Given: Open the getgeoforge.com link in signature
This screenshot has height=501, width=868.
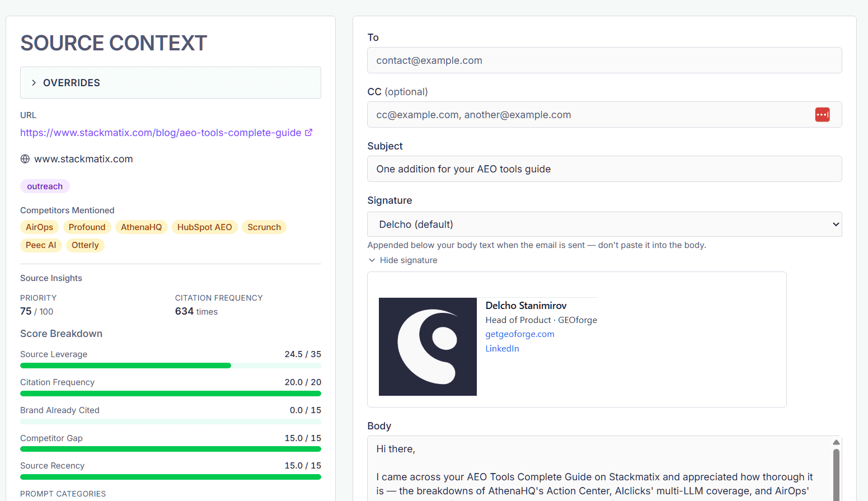Looking at the screenshot, I should pyautogui.click(x=520, y=334).
